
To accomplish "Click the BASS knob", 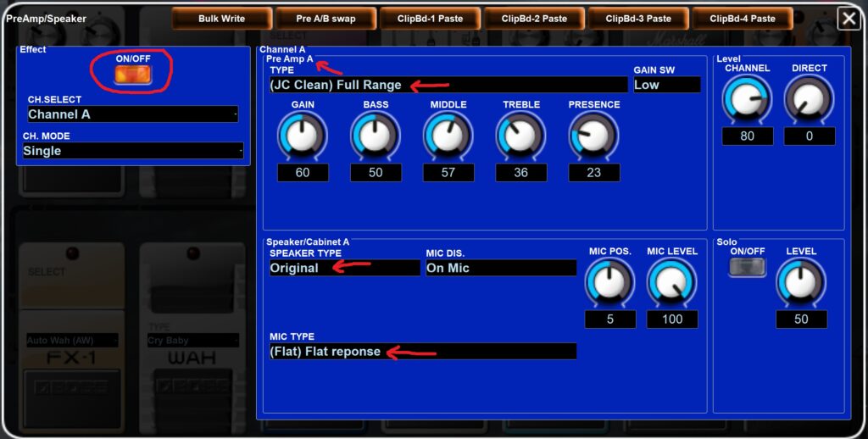I will pos(376,135).
